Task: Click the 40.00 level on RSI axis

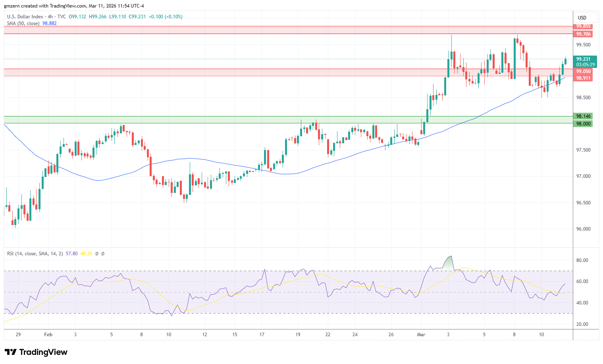Action: pos(582,303)
